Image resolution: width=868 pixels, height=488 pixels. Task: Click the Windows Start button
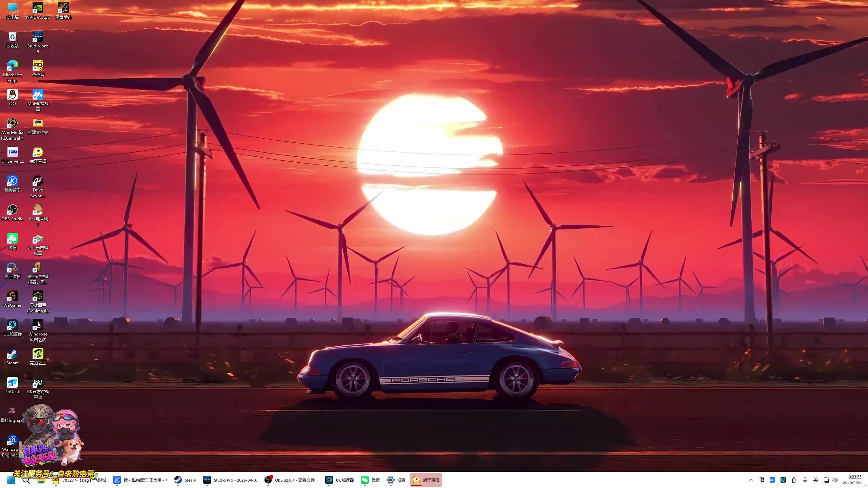click(x=11, y=480)
